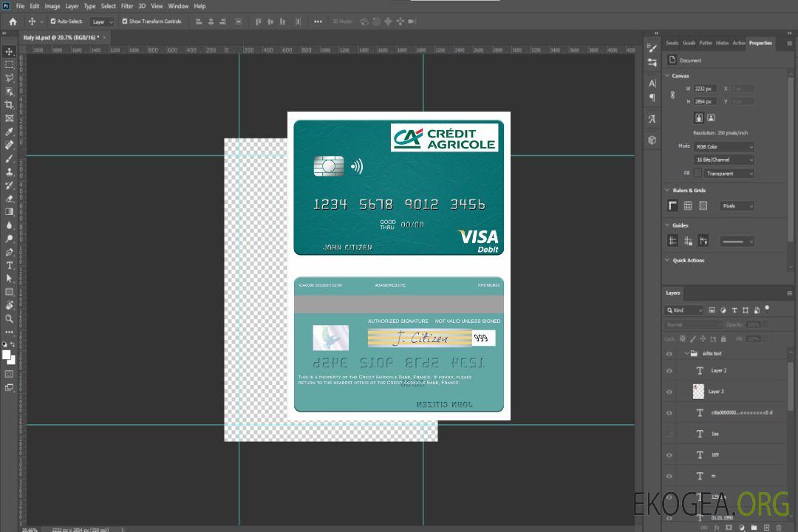This screenshot has width=798, height=532.
Task: Filter layers by type (T) icon
Action: coord(734,310)
